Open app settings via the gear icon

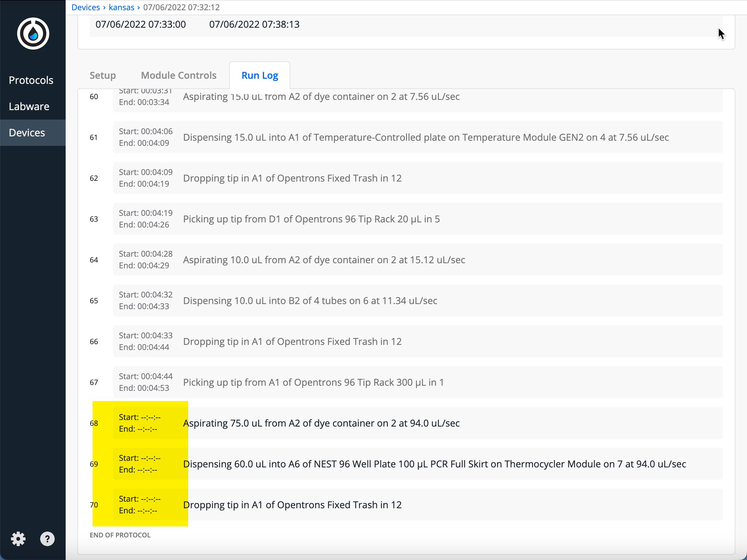pyautogui.click(x=19, y=539)
